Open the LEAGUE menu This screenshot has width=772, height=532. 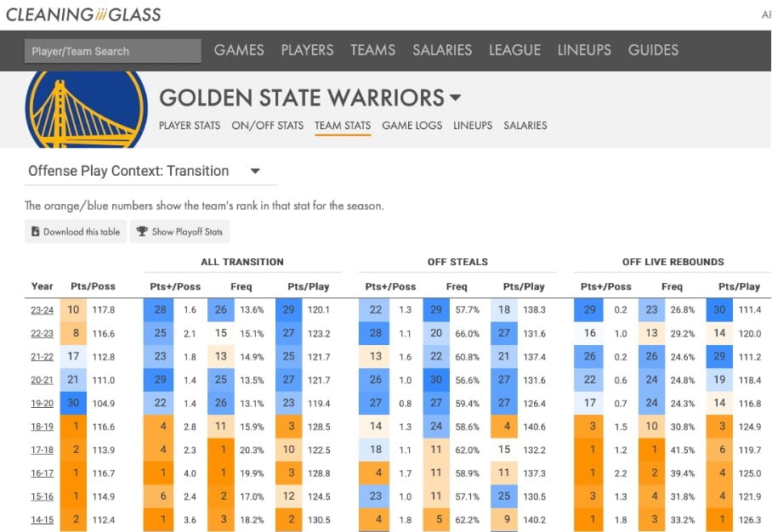tap(514, 50)
